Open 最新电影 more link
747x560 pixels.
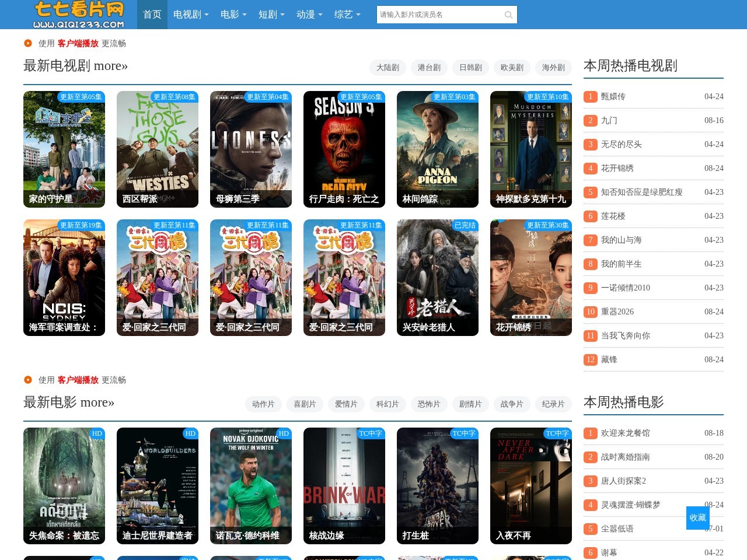[97, 402]
